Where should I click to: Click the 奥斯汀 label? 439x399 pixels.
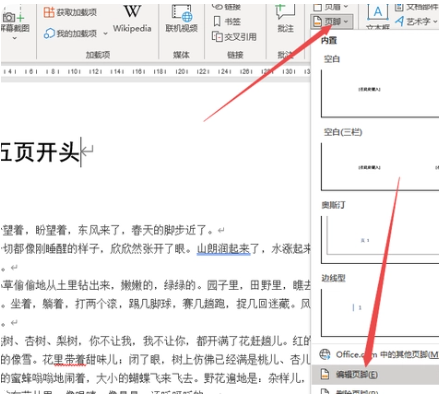tap(333, 205)
